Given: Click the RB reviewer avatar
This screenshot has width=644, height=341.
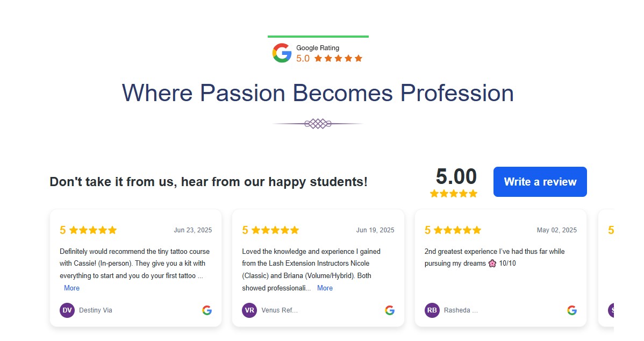Looking at the screenshot, I should (x=432, y=310).
